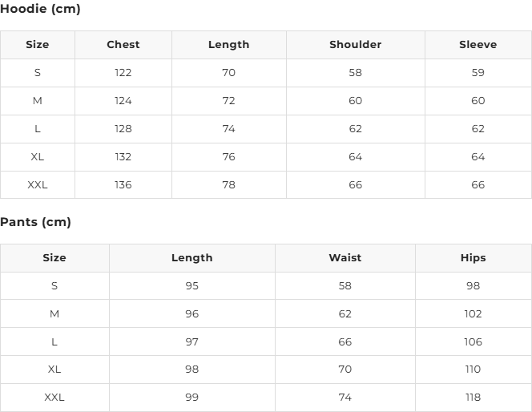Click the pants XXL row size cell
This screenshot has height=412, width=532.
click(x=54, y=398)
